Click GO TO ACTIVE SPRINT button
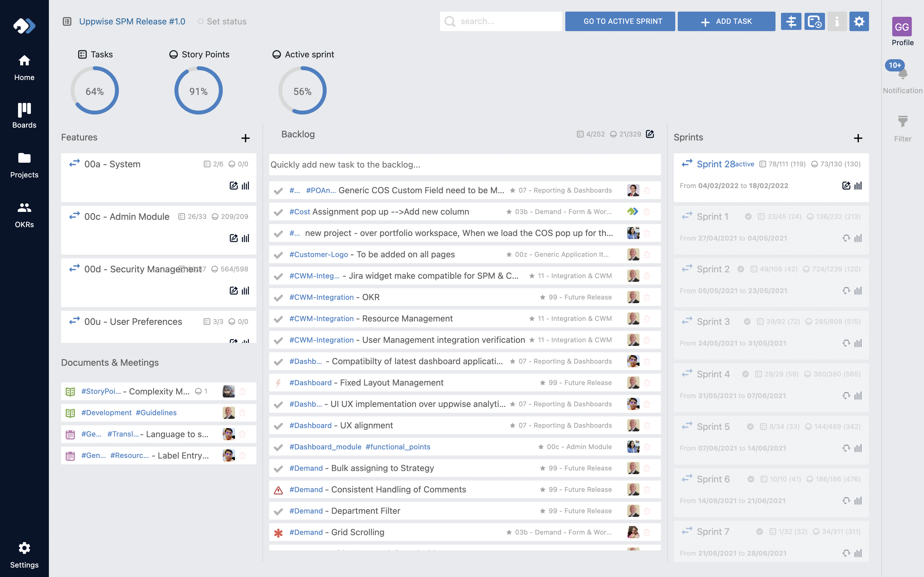The height and width of the screenshot is (577, 924). (620, 21)
